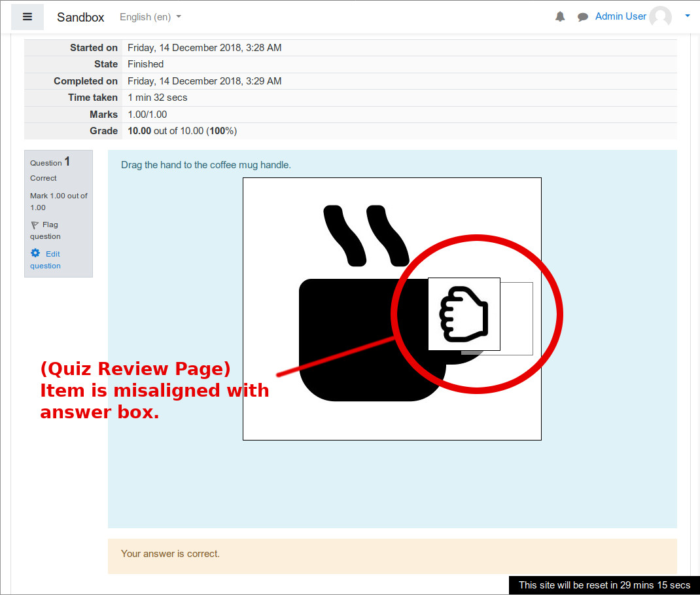Screen dimensions: 700x595
Task: Click the "Mark 1.00 out of 1.00" text
Action: tap(58, 202)
